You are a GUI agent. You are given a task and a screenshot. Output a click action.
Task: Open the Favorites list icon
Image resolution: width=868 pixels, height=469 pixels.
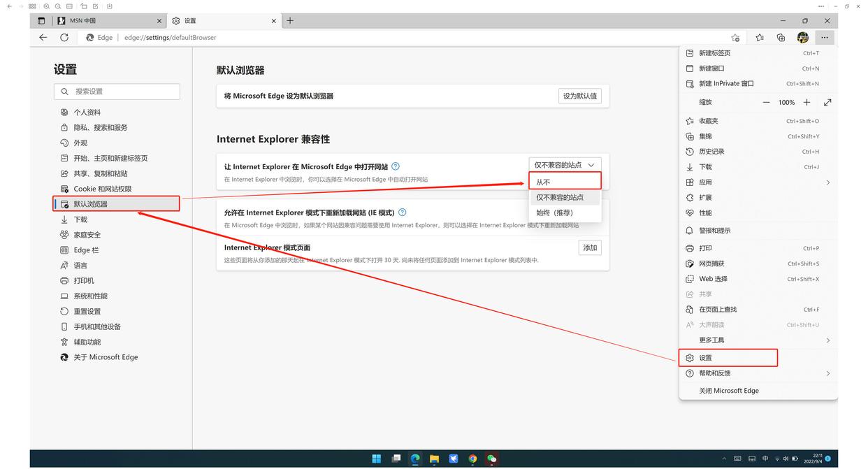[x=759, y=38]
